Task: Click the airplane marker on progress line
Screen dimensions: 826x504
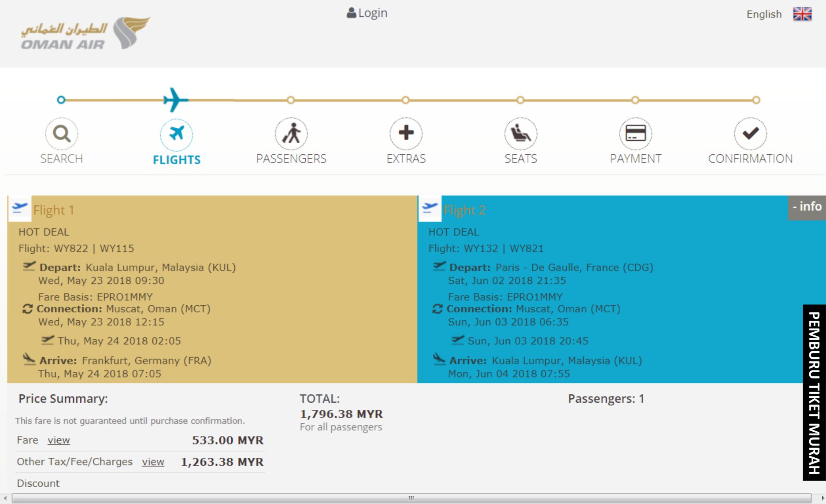Action: point(176,100)
